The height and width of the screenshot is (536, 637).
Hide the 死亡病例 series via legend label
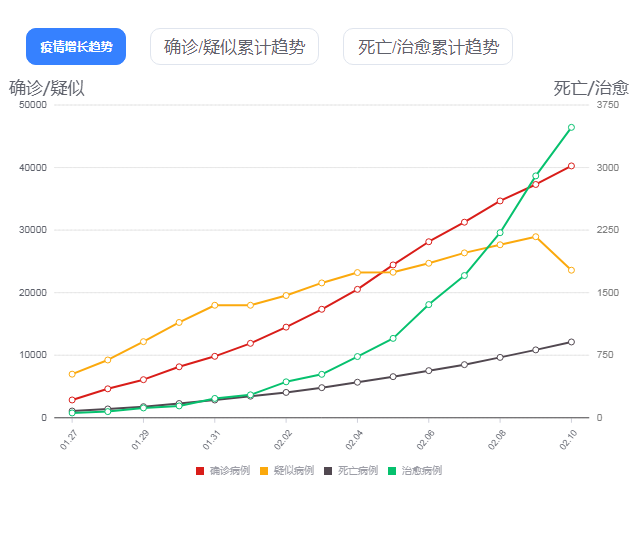(x=358, y=471)
